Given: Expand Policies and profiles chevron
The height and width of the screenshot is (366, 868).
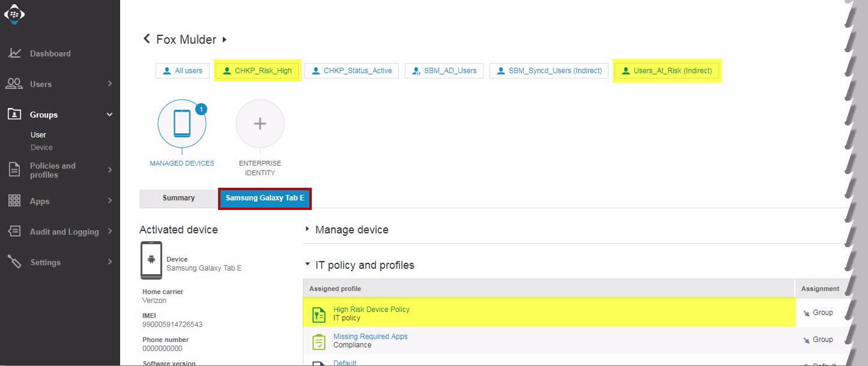Looking at the screenshot, I should click(x=110, y=170).
